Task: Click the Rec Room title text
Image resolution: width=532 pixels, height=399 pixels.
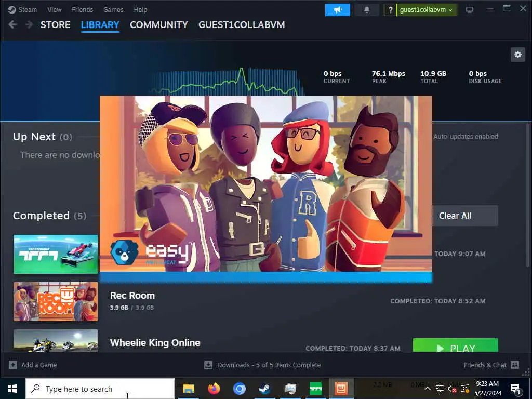Action: click(x=132, y=296)
